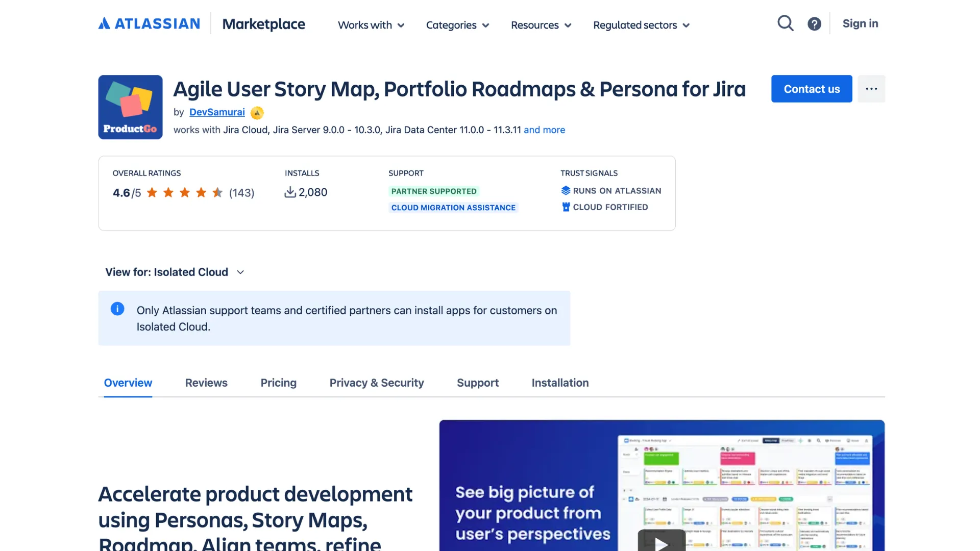Click the ProductGo app logo
The height and width of the screenshot is (551, 980).
click(x=131, y=107)
